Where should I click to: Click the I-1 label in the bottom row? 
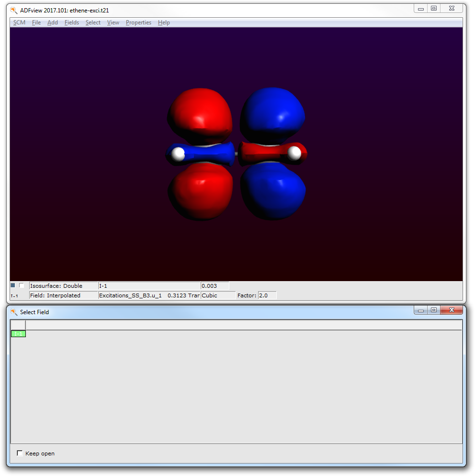pos(14,295)
